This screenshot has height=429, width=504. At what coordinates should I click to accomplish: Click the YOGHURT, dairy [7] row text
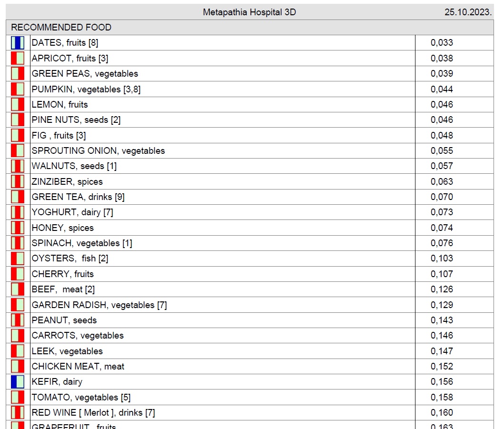tap(72, 212)
